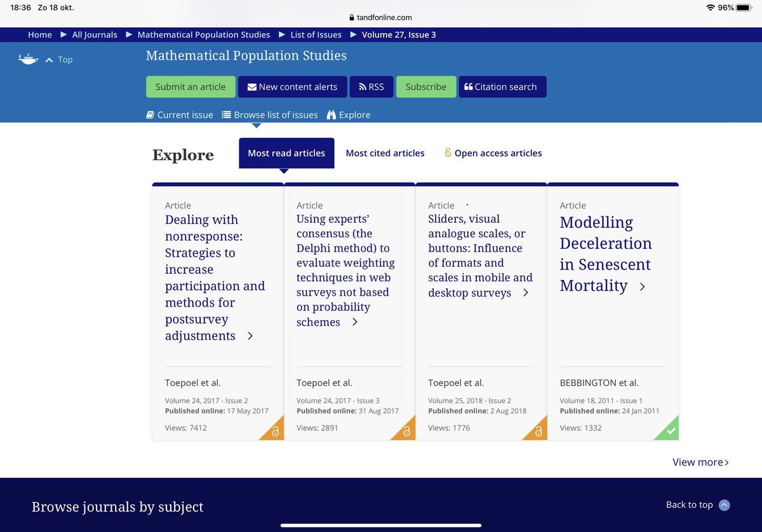Click 'Published online: 17 May 2017' text
Screen dimensions: 762x532
(217, 411)
